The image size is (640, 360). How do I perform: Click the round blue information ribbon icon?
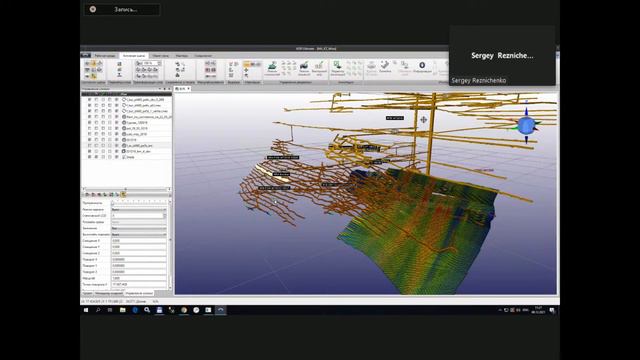click(422, 65)
